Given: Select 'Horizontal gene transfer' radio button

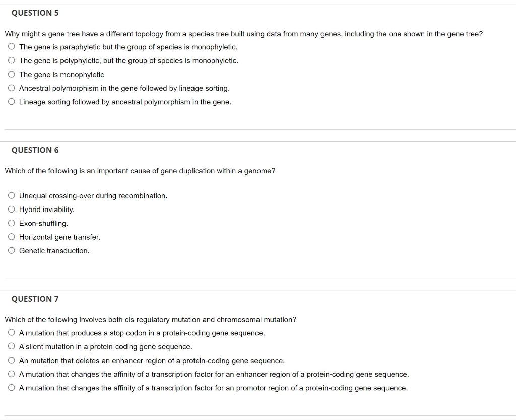Looking at the screenshot, I should 12,237.
